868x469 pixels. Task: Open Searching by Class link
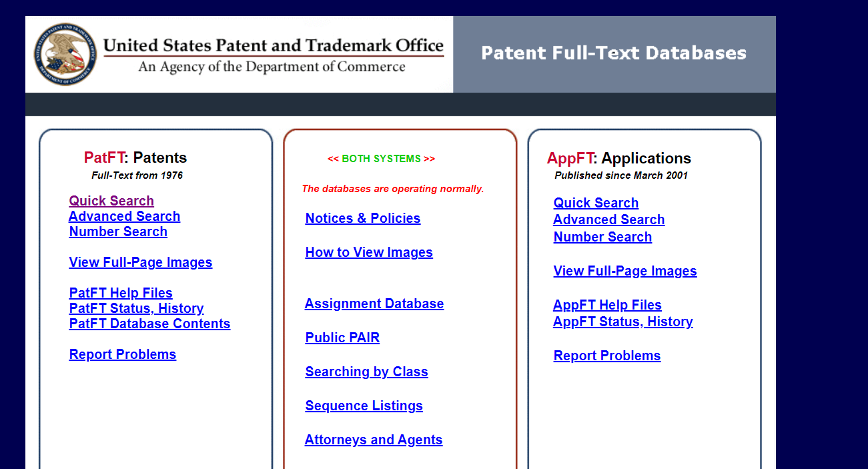(x=366, y=372)
